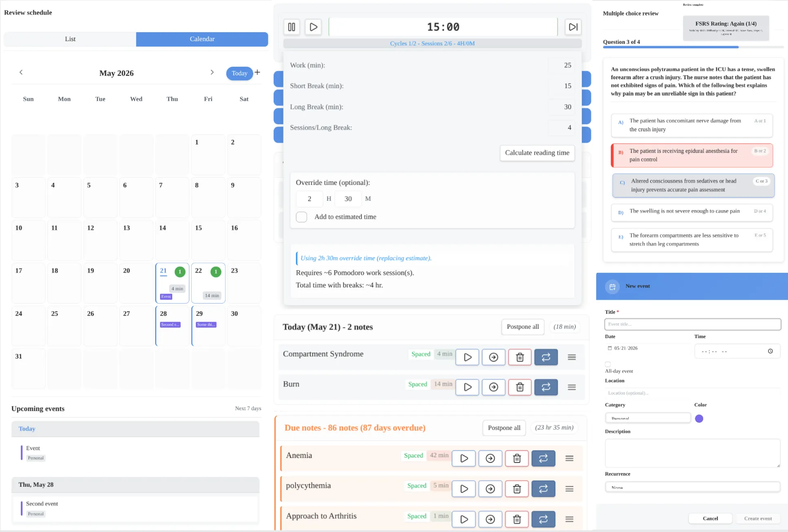Image resolution: width=788 pixels, height=532 pixels.
Task: Click Calculate reading time button
Action: [537, 153]
